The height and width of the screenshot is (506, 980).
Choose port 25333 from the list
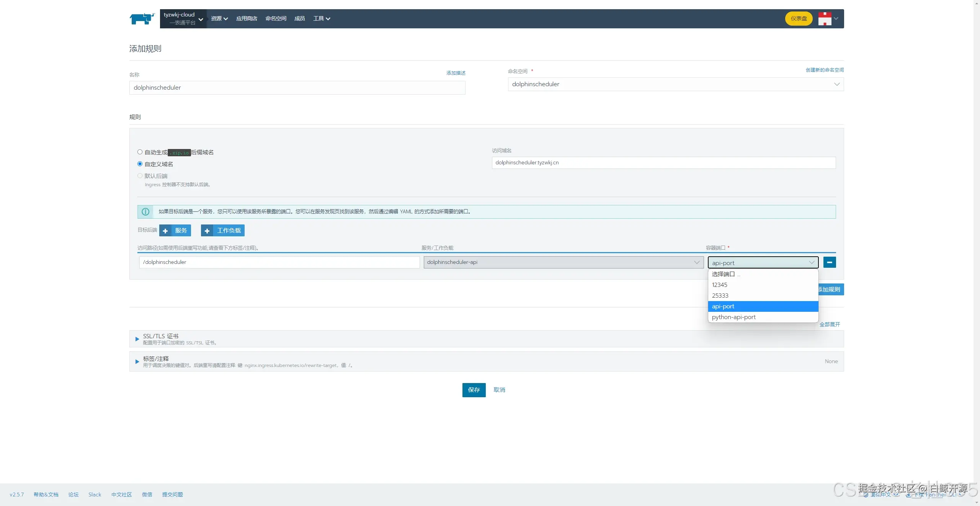tap(763, 295)
